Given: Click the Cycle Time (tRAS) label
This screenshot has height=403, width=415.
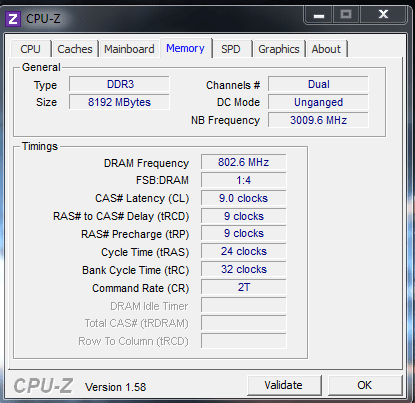Looking at the screenshot, I should 145,253.
